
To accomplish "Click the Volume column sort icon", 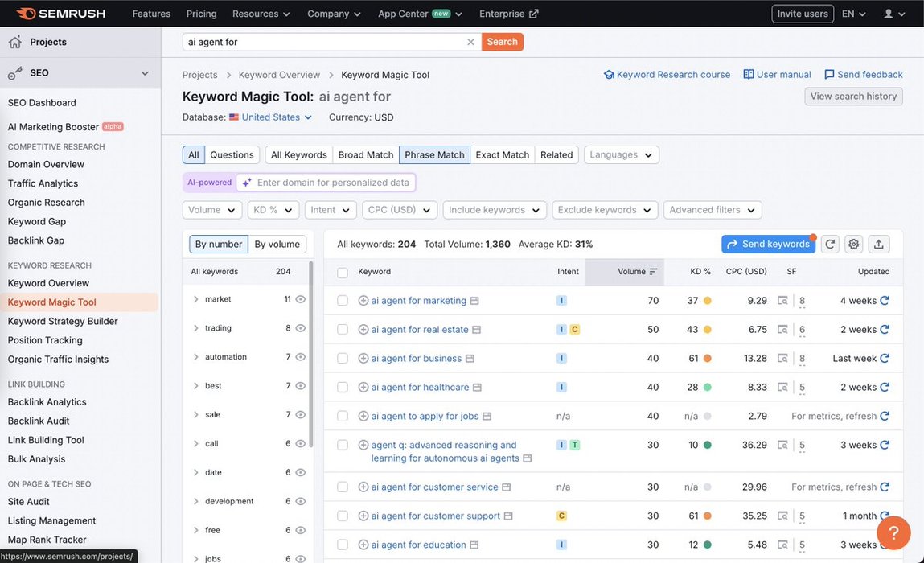I will [x=653, y=272].
